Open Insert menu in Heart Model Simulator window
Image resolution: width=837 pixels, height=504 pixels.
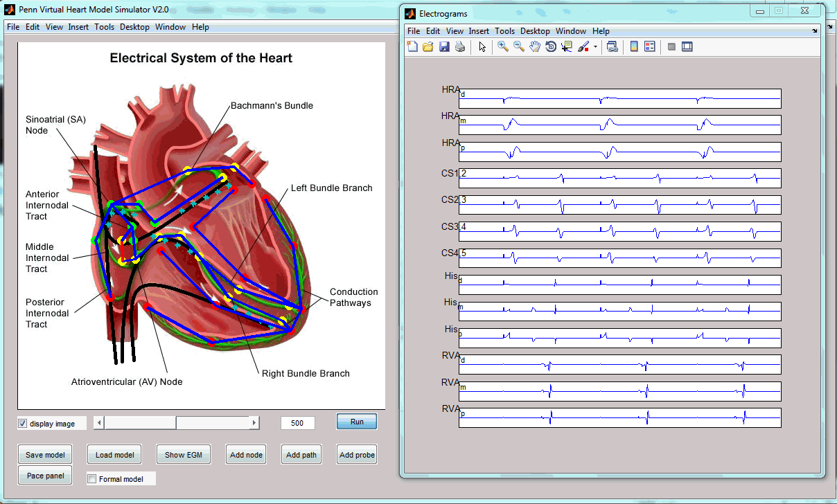click(78, 27)
